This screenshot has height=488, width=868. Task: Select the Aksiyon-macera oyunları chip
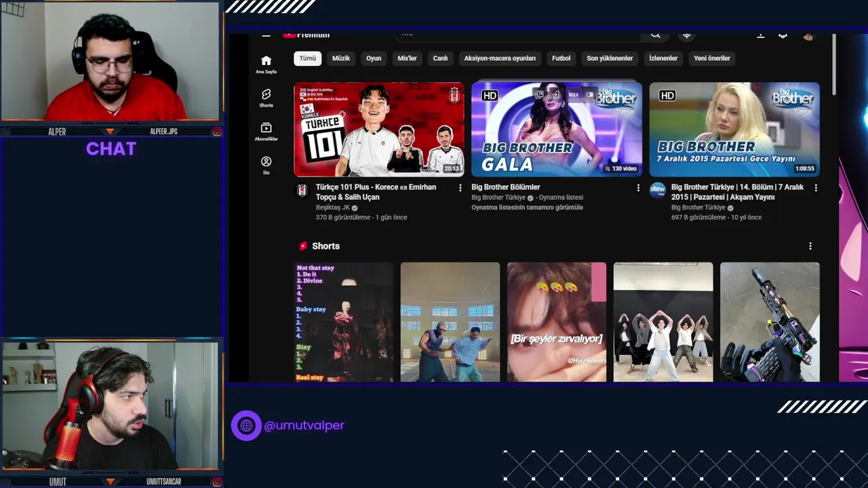(x=500, y=58)
